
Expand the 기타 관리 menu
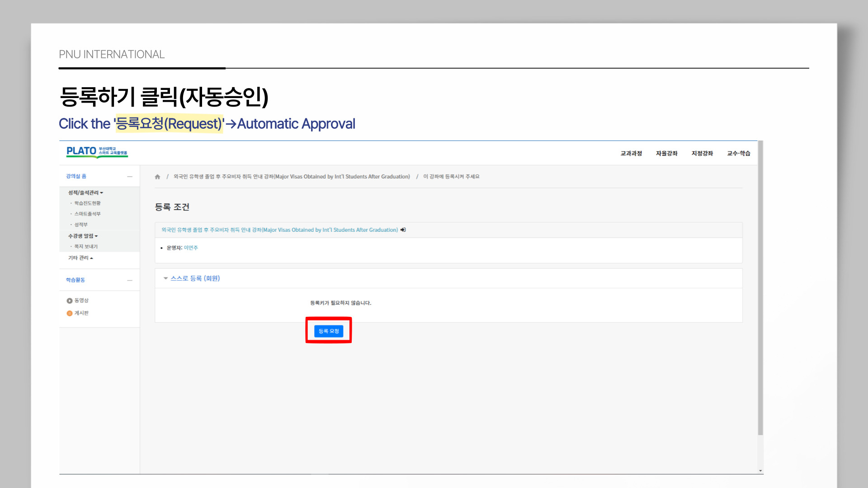coord(80,258)
